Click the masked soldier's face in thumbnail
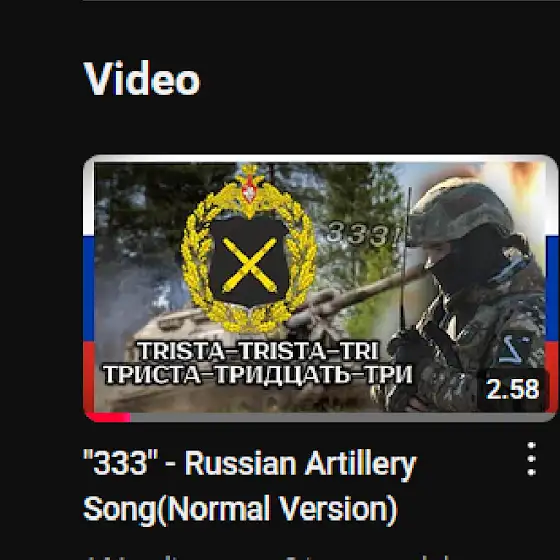This screenshot has height=560, width=560. 461,264
